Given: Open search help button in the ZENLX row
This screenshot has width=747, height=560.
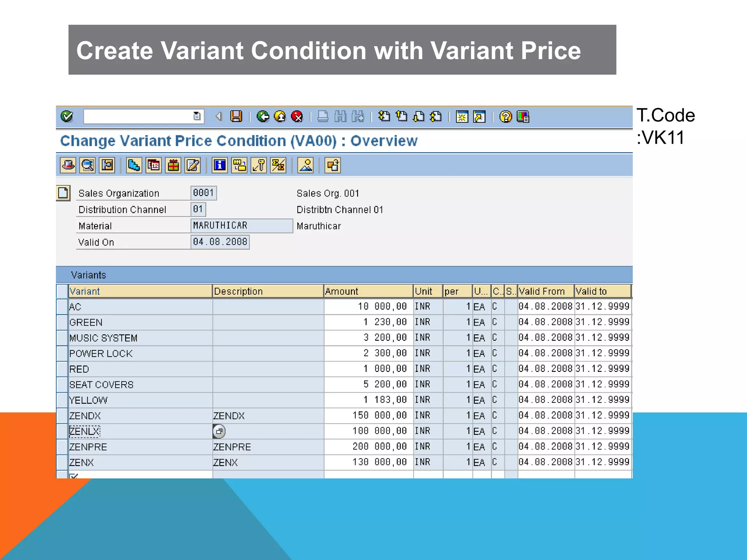Looking at the screenshot, I should [219, 431].
